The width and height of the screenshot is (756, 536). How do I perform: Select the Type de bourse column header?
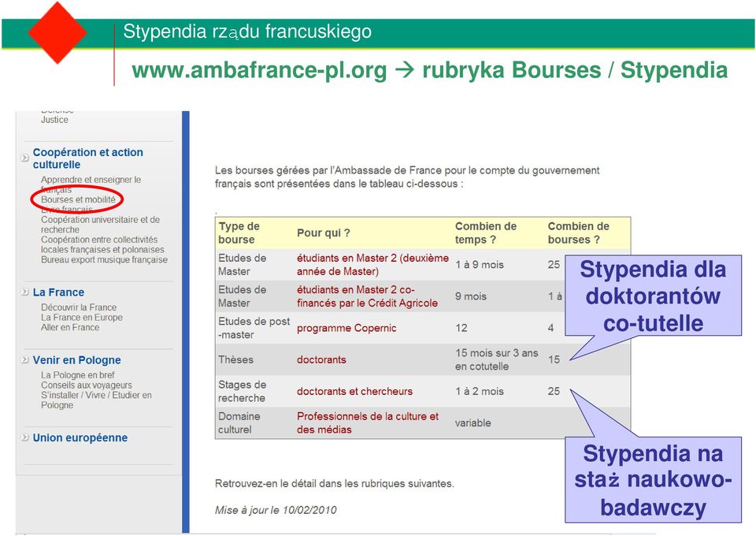(239, 233)
